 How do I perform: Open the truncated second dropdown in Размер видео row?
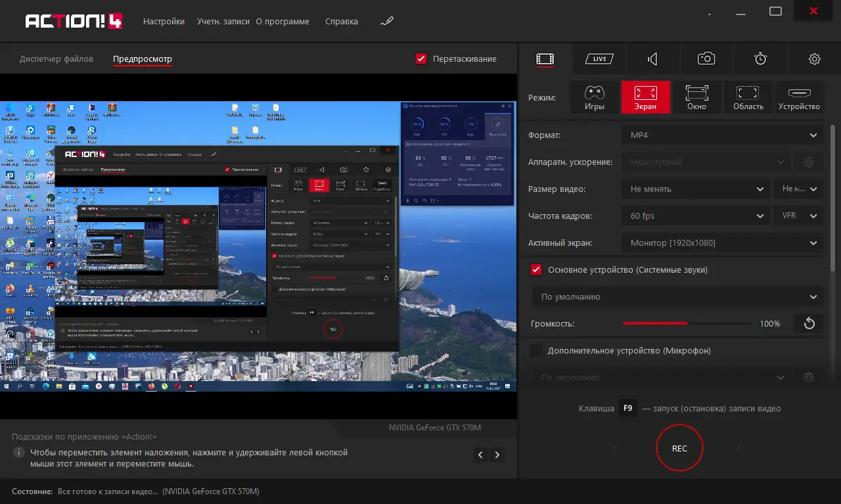coord(798,189)
